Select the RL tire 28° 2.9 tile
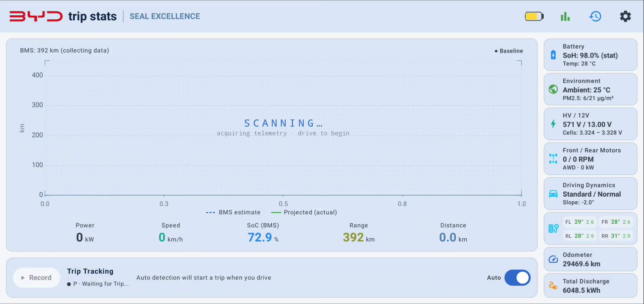Screen dimensions: 644x304 580,236
